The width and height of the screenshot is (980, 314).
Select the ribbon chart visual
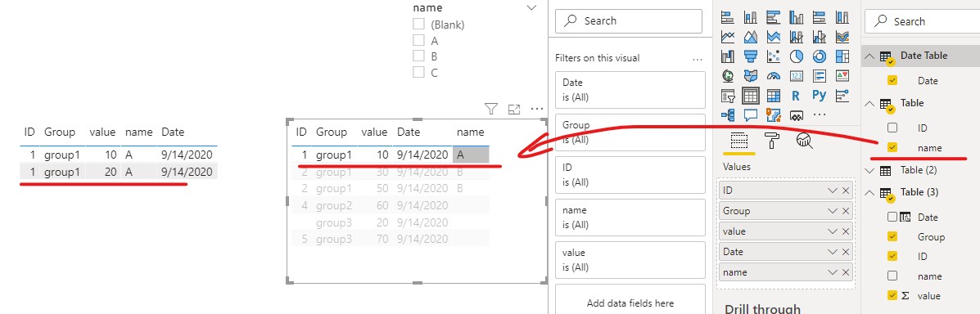click(842, 37)
